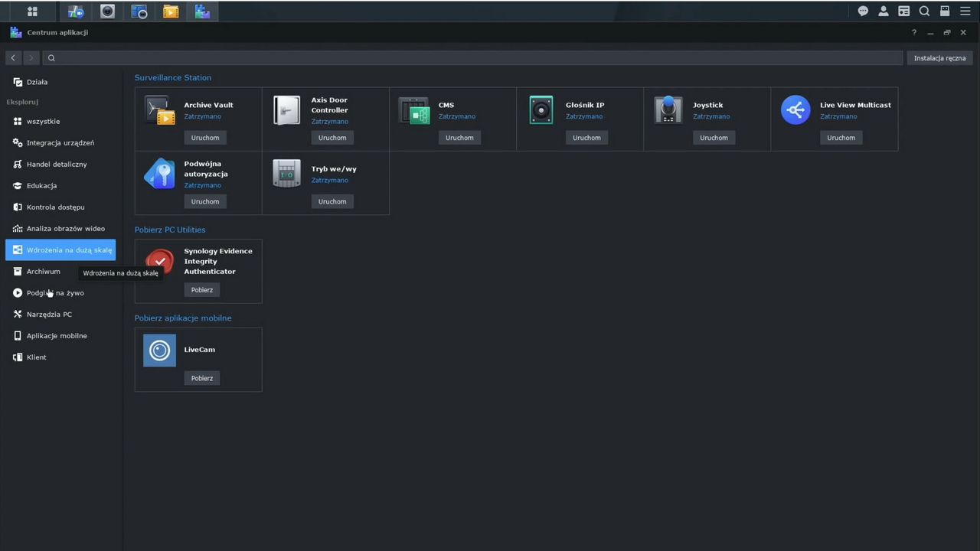Click Instalacja ręczna button
The height and width of the screenshot is (551, 980).
tap(939, 58)
